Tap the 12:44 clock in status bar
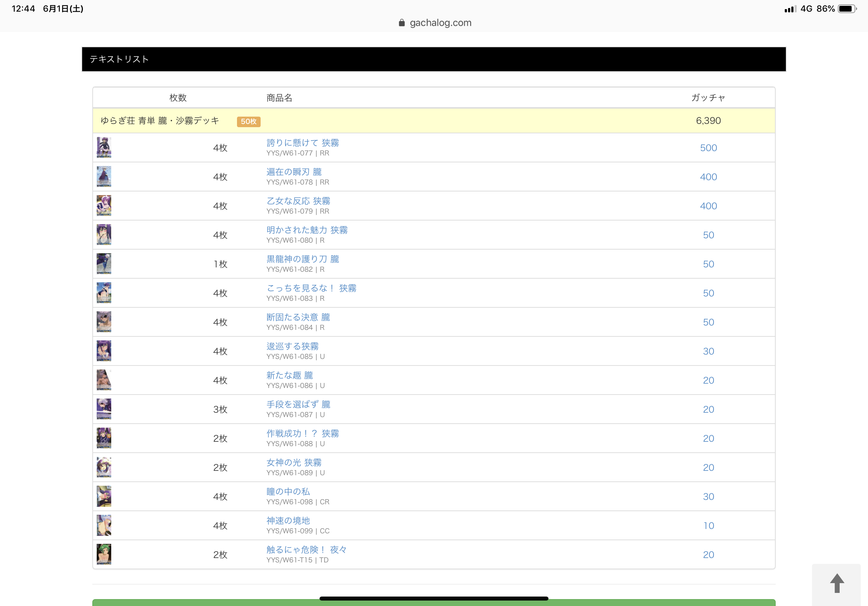The image size is (868, 606). click(x=23, y=9)
